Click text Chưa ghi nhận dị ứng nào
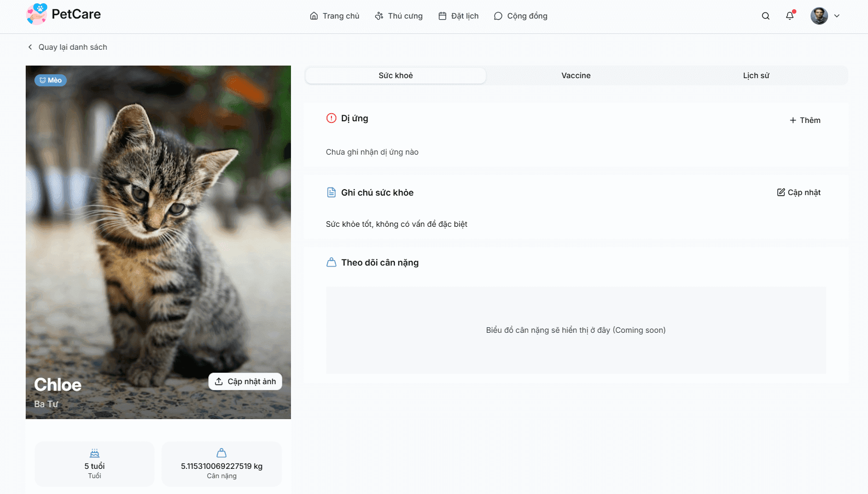 pyautogui.click(x=372, y=152)
